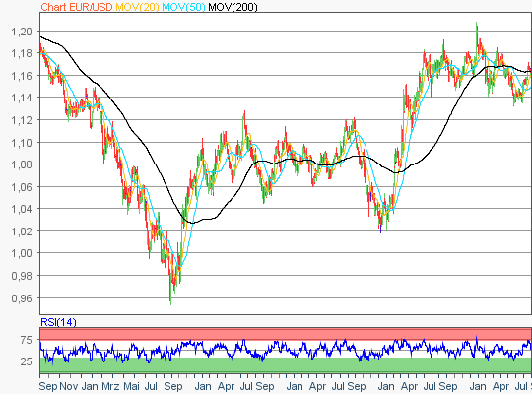Screen dimensions: 532x394
Task: Click the Jul label right after Mai
Action: coord(151,386)
